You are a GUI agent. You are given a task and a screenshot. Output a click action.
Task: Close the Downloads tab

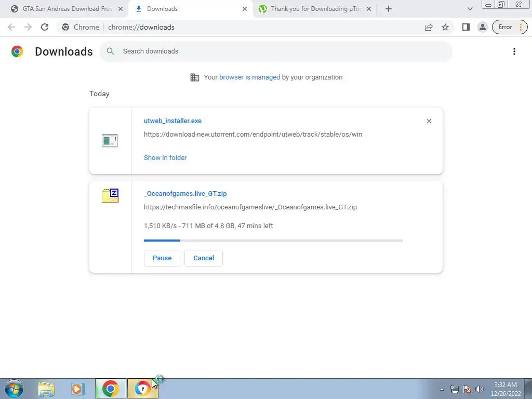point(245,9)
